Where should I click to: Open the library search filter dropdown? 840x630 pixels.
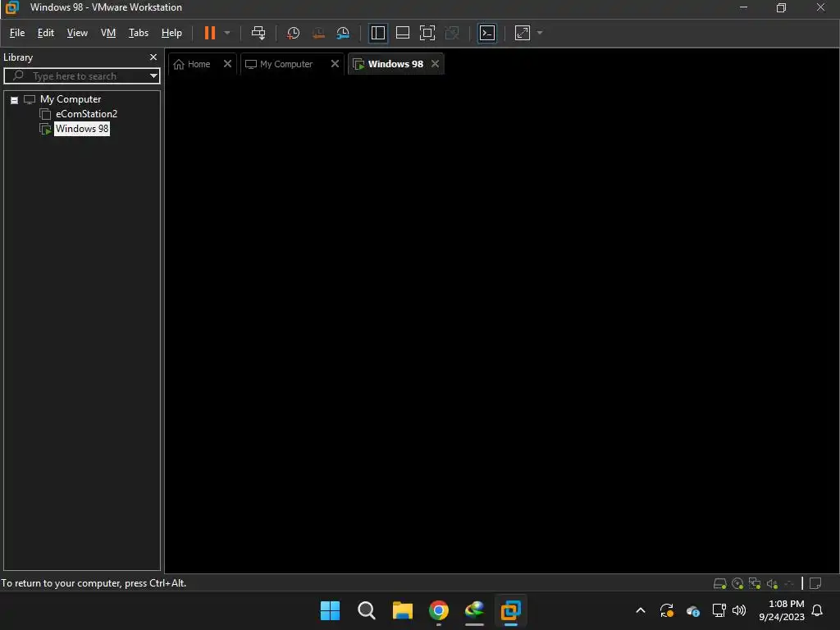(153, 76)
